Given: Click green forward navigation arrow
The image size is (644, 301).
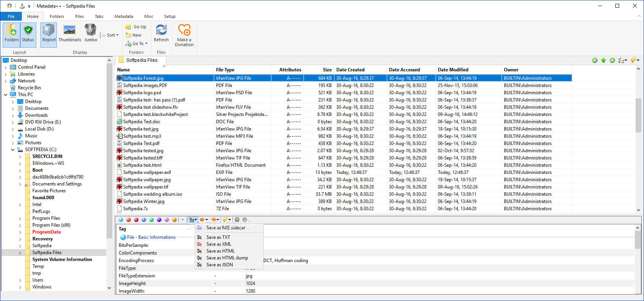Looking at the screenshot, I should [x=612, y=60].
